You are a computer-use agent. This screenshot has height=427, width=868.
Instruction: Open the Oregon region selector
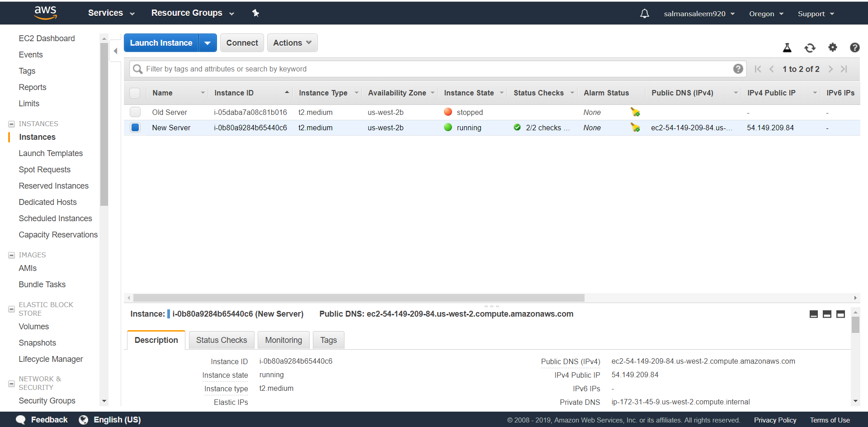point(766,14)
